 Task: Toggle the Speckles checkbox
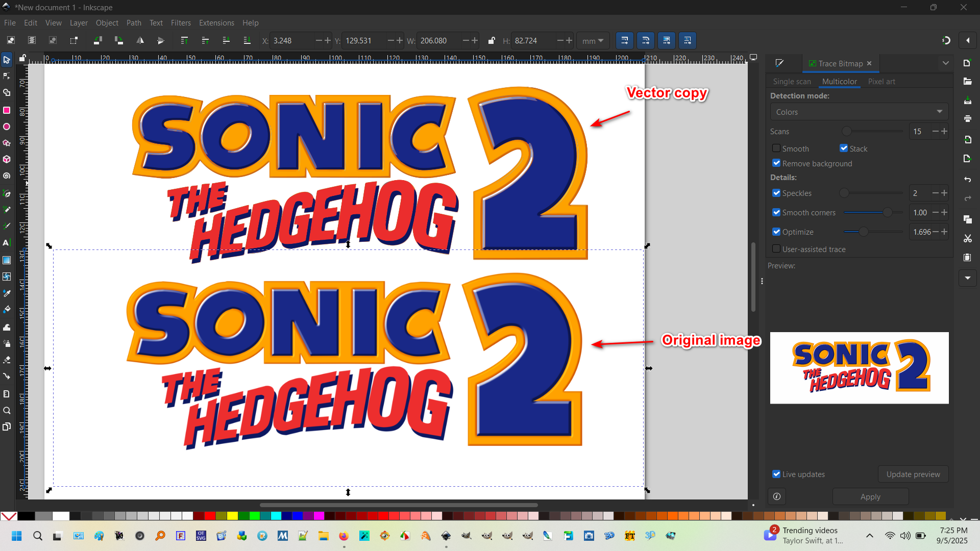(x=776, y=193)
